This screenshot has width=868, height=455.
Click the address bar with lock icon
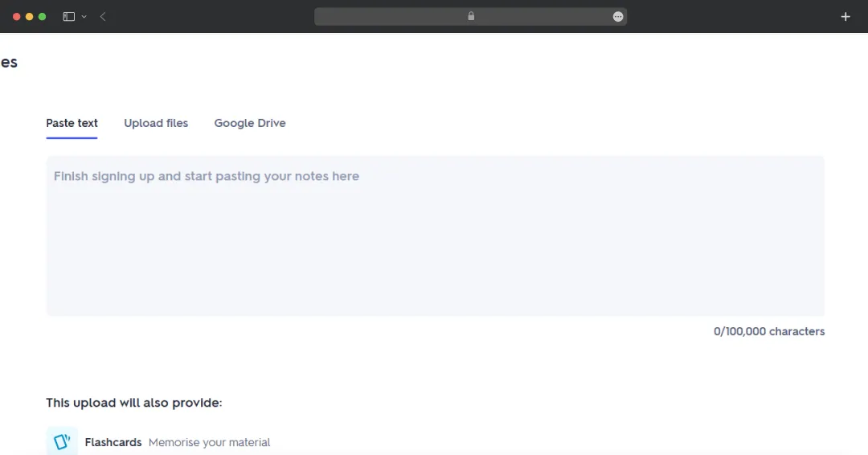470,17
